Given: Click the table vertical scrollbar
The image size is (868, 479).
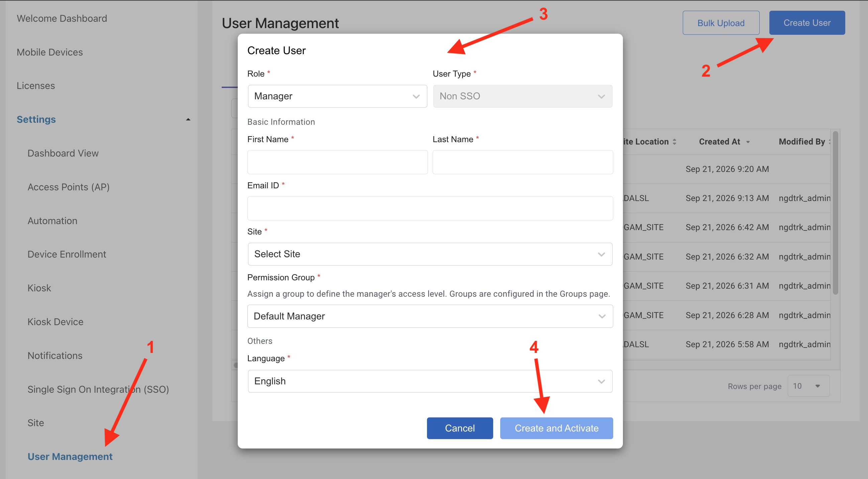Looking at the screenshot, I should (835, 213).
